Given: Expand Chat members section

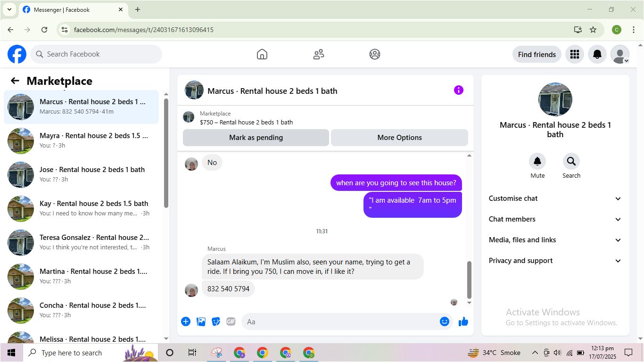Looking at the screenshot, I should [x=555, y=219].
